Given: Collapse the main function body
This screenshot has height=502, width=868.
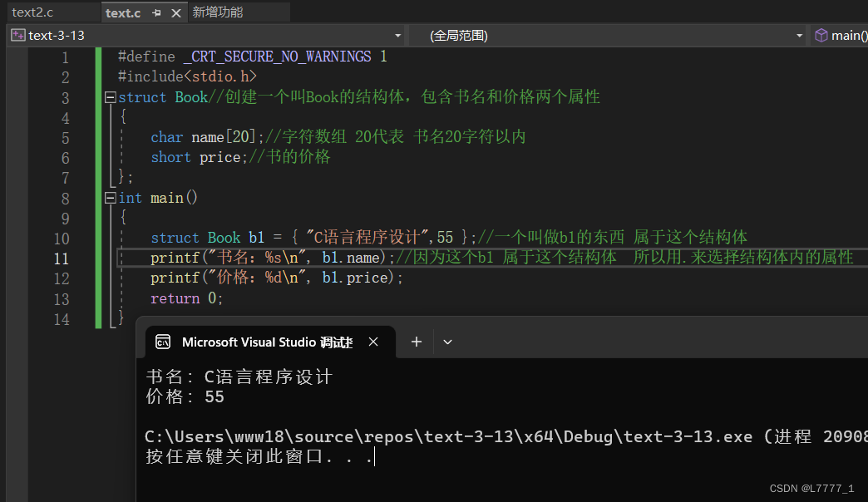Looking at the screenshot, I should coord(110,198).
